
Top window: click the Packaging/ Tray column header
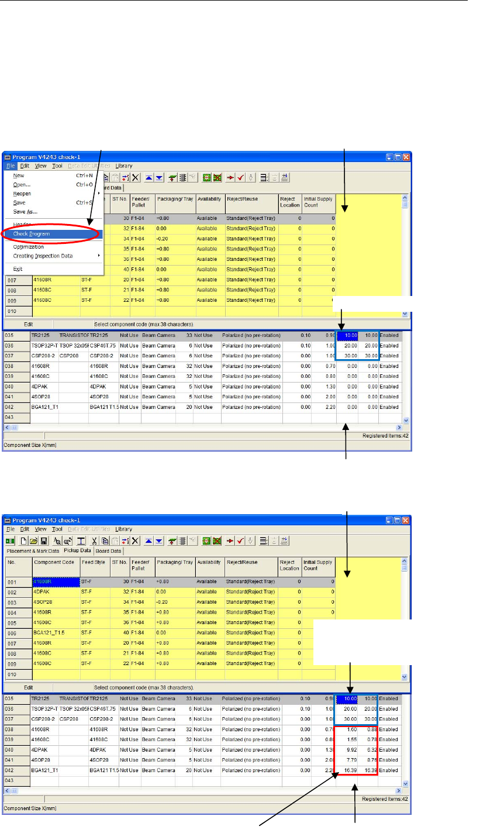coord(175,202)
